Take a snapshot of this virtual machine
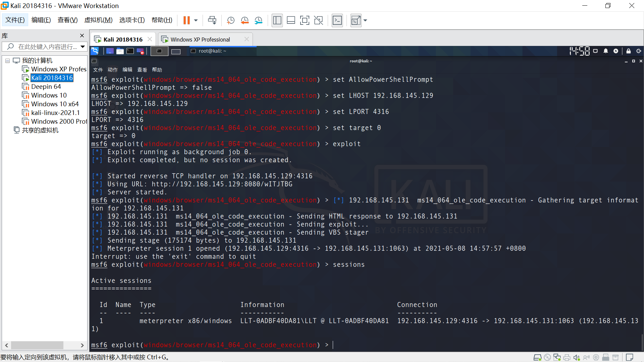This screenshot has height=362, width=644. pos(230,20)
